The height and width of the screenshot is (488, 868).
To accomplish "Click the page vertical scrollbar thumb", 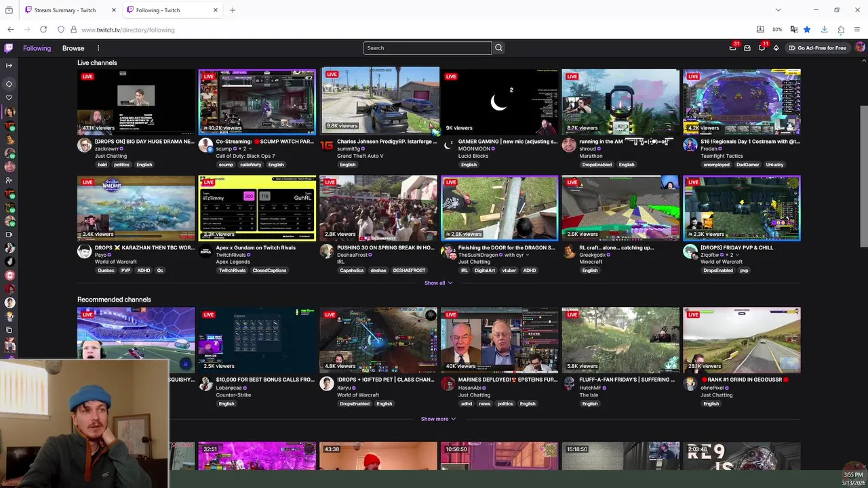I will (x=863, y=176).
